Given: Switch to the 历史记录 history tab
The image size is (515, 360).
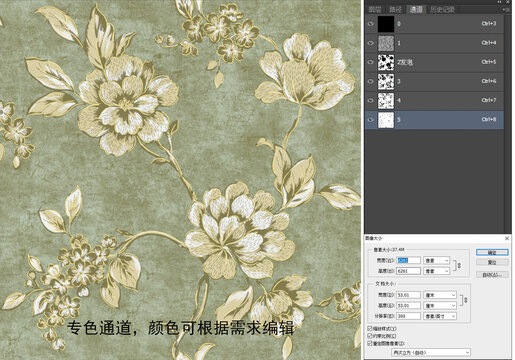Looking at the screenshot, I should tap(442, 10).
